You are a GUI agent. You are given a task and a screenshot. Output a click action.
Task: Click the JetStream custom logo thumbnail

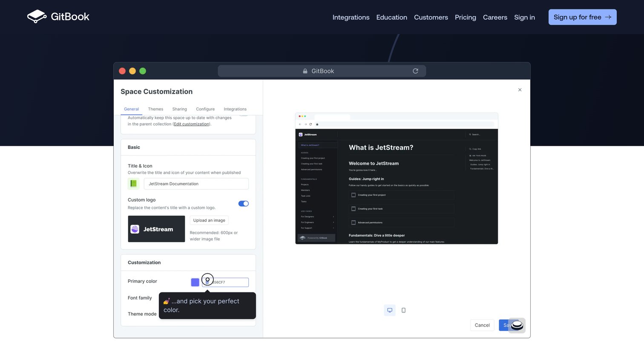pos(156,229)
